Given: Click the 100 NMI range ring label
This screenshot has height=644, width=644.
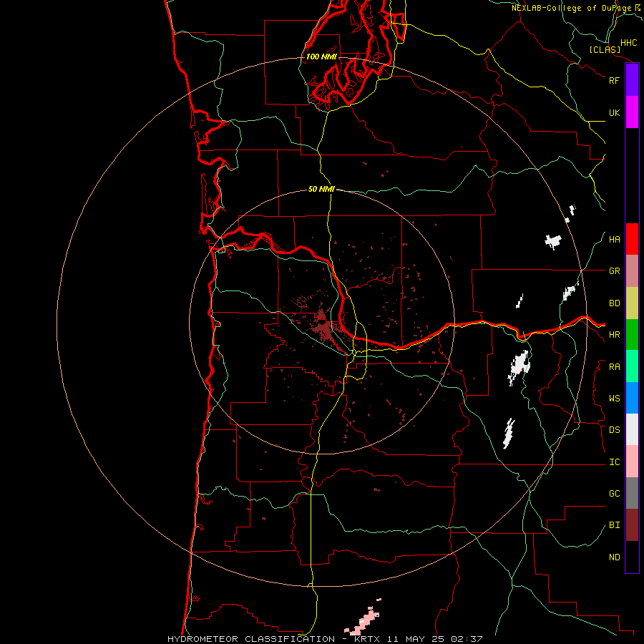Looking at the screenshot, I should click(x=321, y=57).
